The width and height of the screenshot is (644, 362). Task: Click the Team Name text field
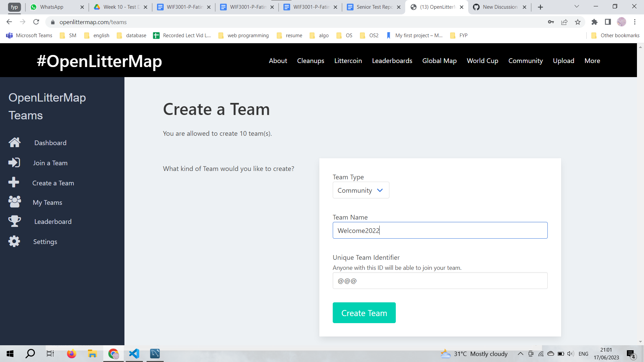[x=440, y=231]
